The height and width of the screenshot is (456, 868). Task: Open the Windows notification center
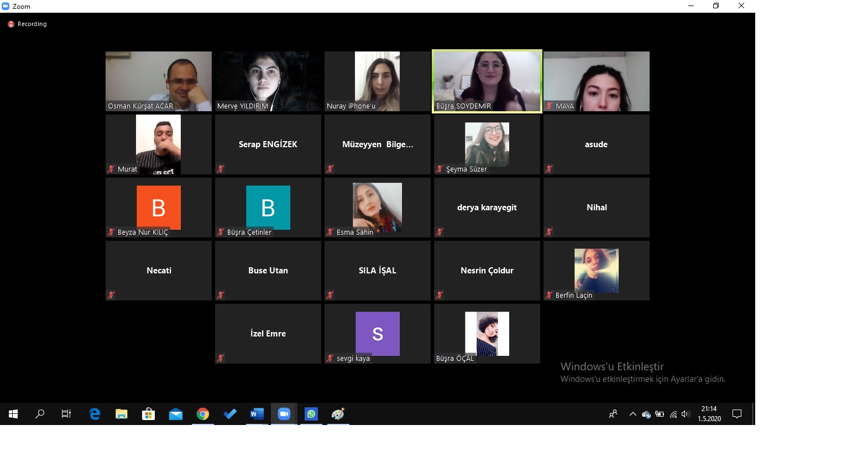(x=736, y=414)
